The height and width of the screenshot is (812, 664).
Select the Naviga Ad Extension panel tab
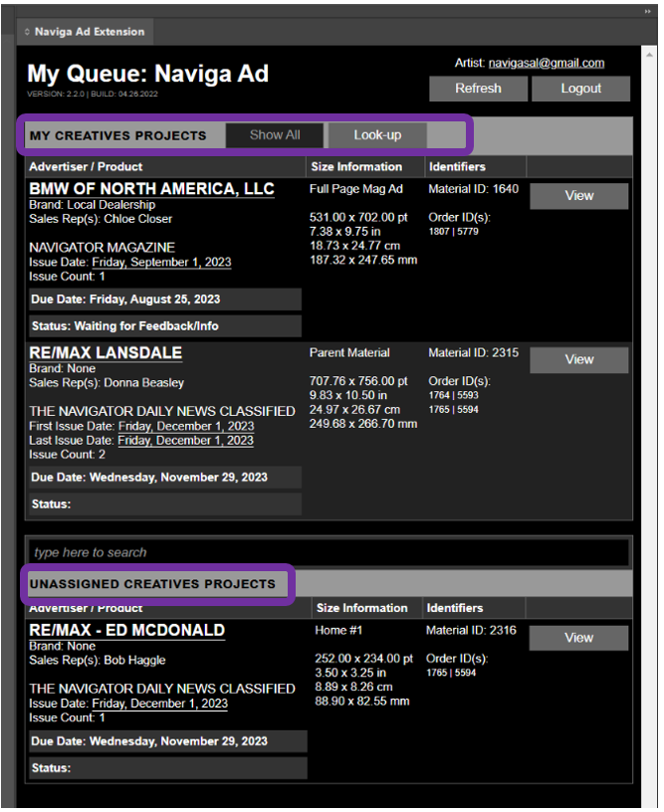[87, 32]
